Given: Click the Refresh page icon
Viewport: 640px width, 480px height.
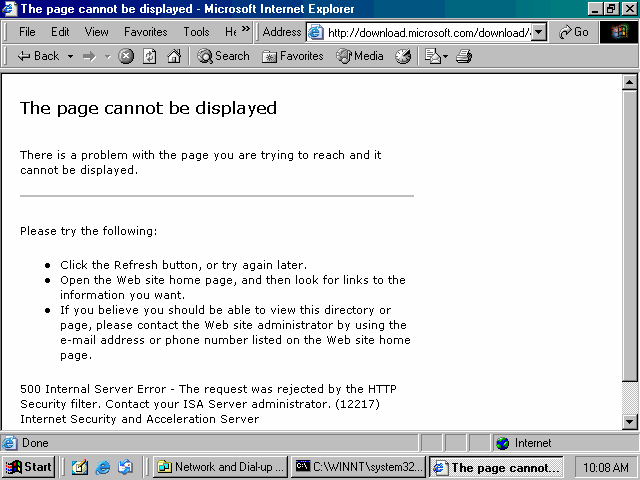Looking at the screenshot, I should point(150,56).
